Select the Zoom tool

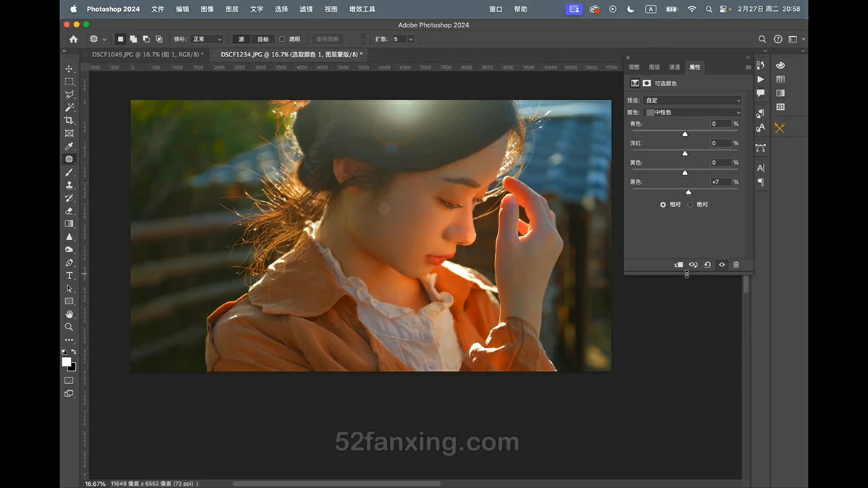[69, 327]
